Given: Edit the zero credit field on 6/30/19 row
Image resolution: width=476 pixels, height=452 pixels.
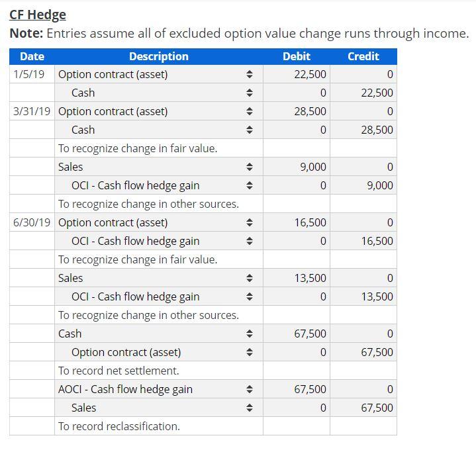Looking at the screenshot, I should pyautogui.click(x=363, y=222).
